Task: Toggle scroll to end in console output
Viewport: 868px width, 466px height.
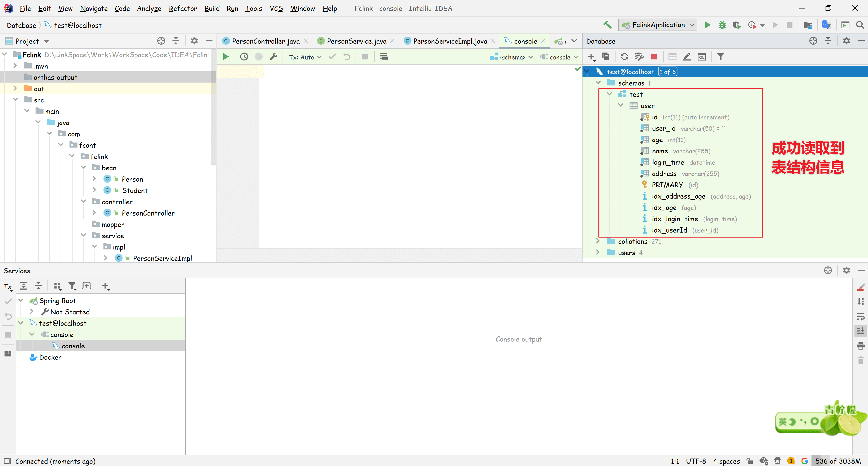Action: pos(861,330)
